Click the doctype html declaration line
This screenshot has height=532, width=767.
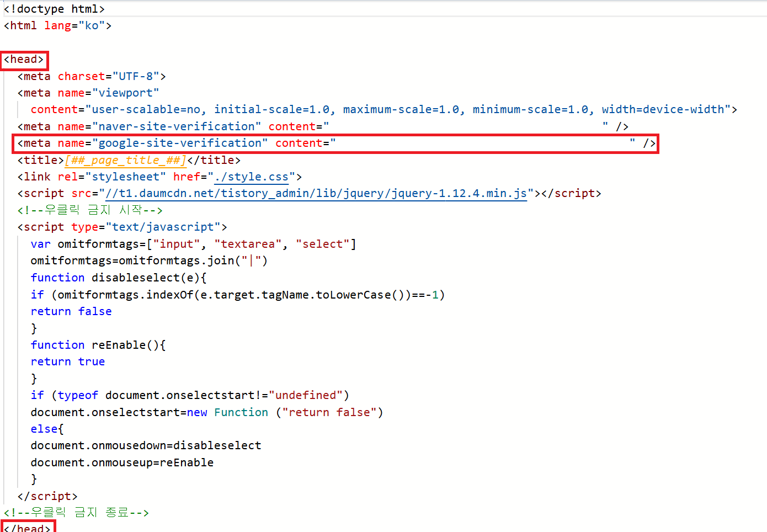[x=54, y=9]
